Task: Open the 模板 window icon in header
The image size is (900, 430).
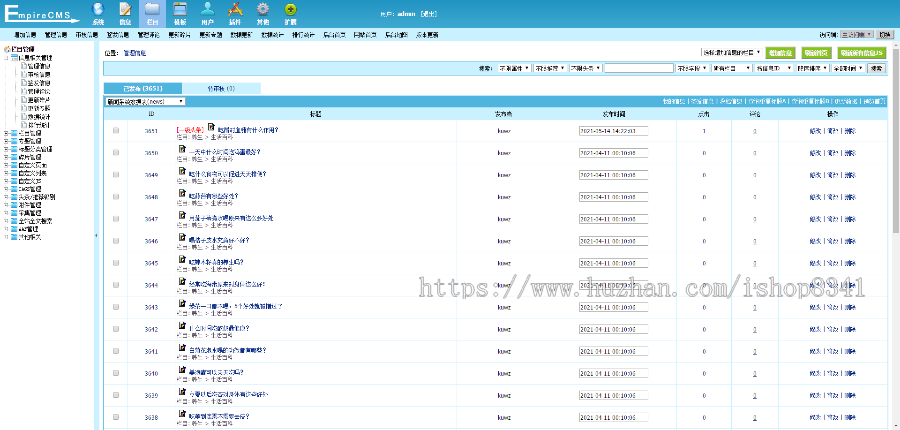Action: pos(180,12)
